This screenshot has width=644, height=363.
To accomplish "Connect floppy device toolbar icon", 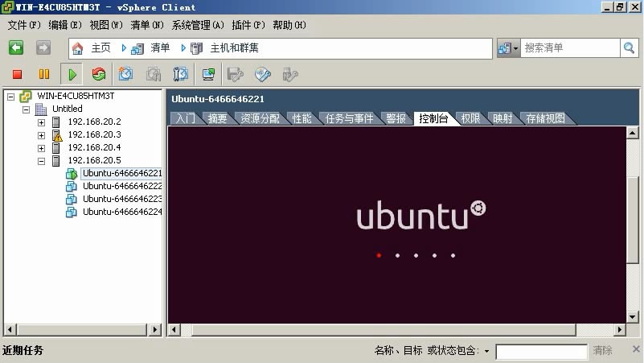I will (x=236, y=74).
